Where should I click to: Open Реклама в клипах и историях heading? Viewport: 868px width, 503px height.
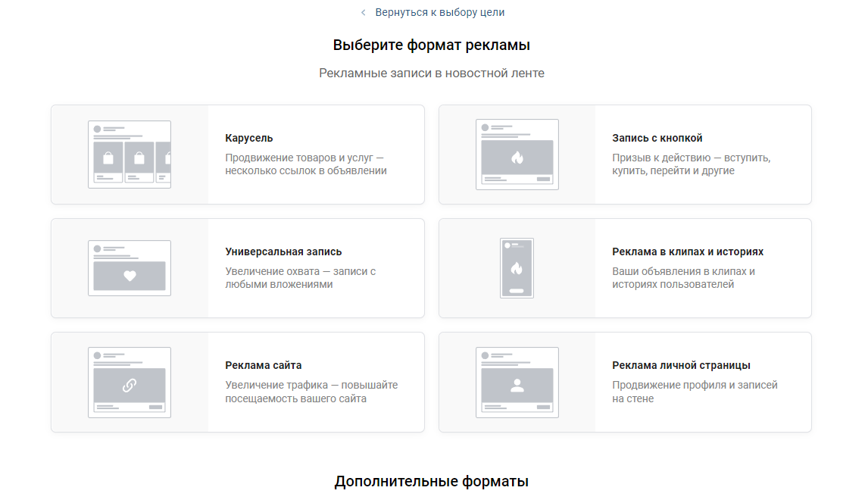pyautogui.click(x=688, y=251)
